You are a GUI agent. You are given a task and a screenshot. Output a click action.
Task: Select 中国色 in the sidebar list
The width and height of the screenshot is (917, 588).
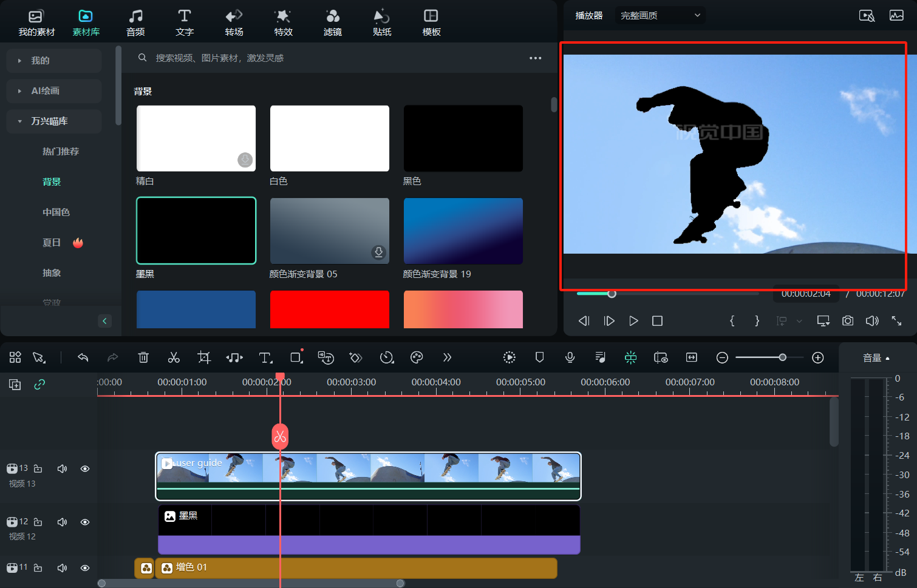56,212
